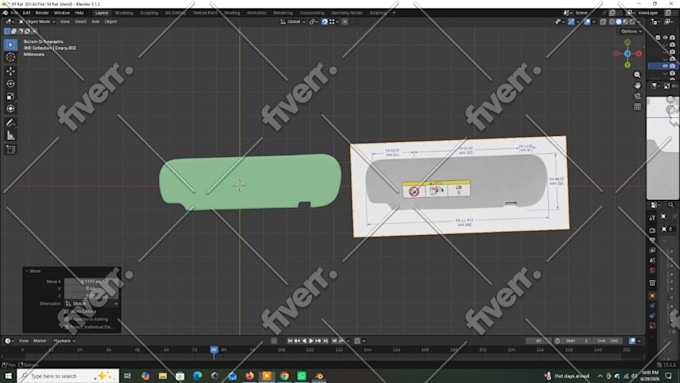This screenshot has width=680, height=383.
Task: Open WhatsApp from the taskbar
Action: click(x=302, y=376)
